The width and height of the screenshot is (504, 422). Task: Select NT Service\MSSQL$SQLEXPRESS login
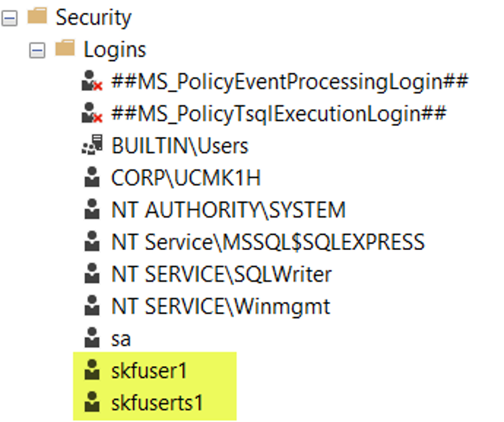click(268, 242)
